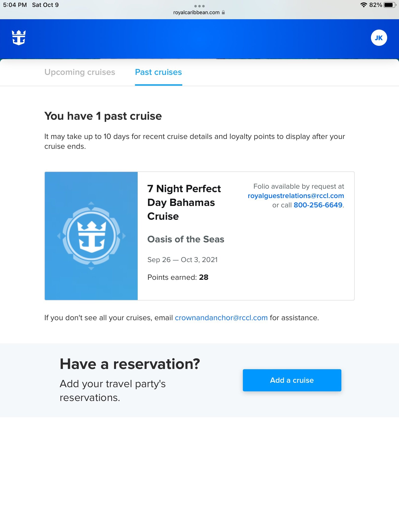399x532 pixels.
Task: Tap the lock icon beside royalcaribbean.com
Action: [x=223, y=12]
